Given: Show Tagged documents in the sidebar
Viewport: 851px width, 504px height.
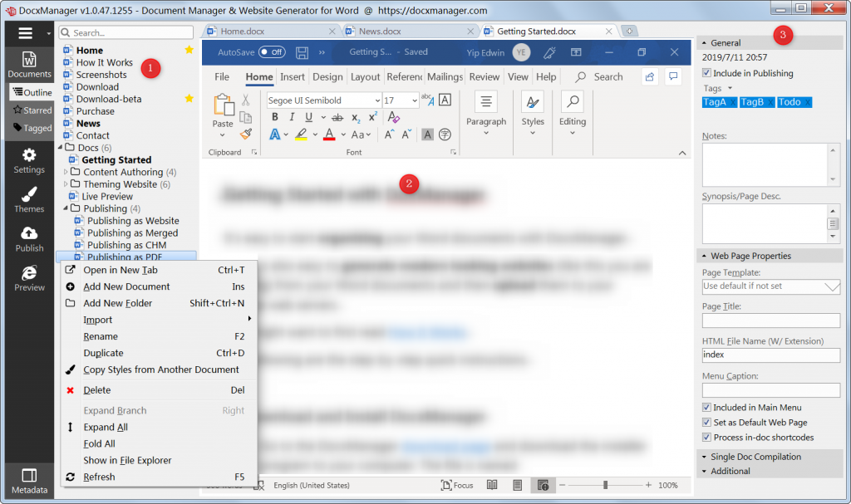Looking at the screenshot, I should 32,128.
